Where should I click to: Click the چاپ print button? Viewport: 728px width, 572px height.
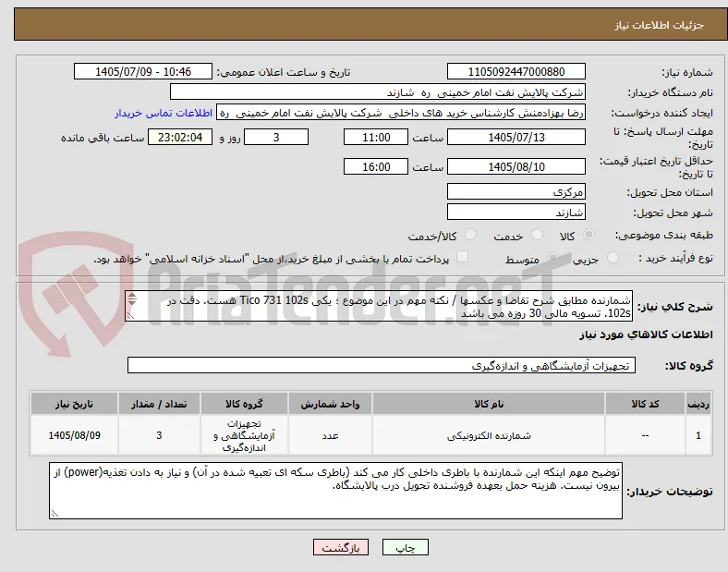[x=405, y=547]
